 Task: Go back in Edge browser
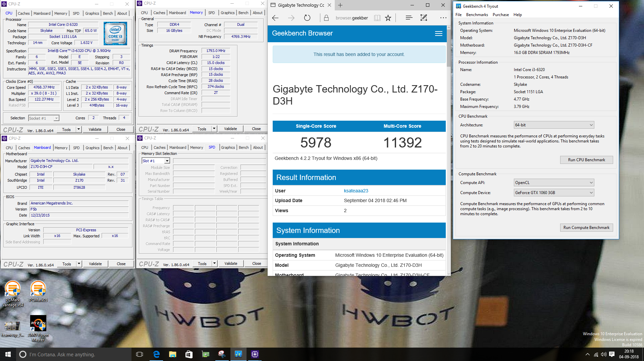tap(275, 18)
